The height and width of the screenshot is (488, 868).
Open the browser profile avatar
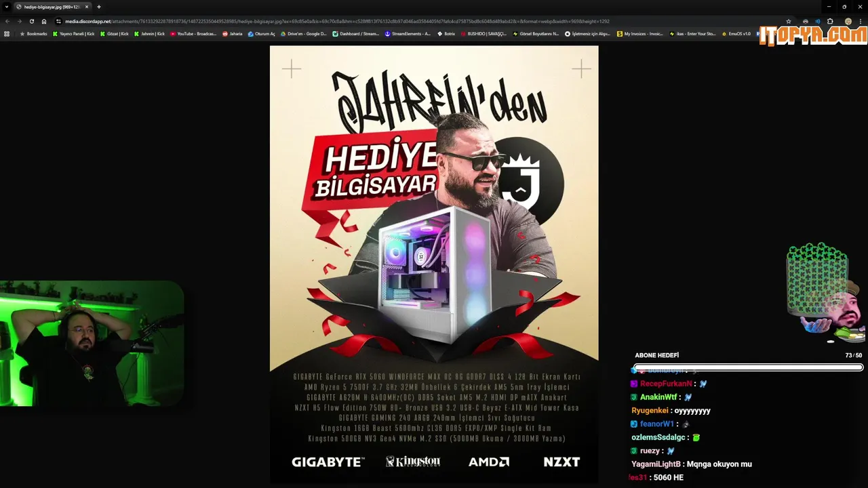click(848, 21)
